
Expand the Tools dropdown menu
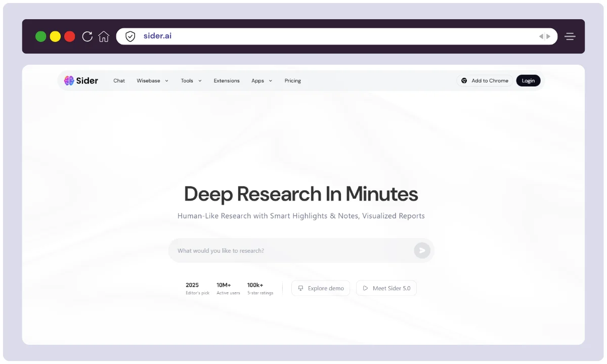coord(191,81)
